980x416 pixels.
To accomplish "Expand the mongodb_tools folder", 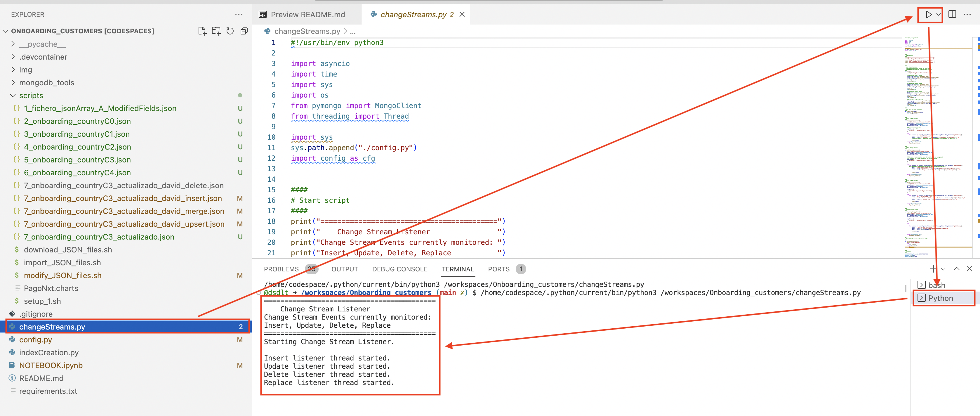I will pyautogui.click(x=46, y=82).
